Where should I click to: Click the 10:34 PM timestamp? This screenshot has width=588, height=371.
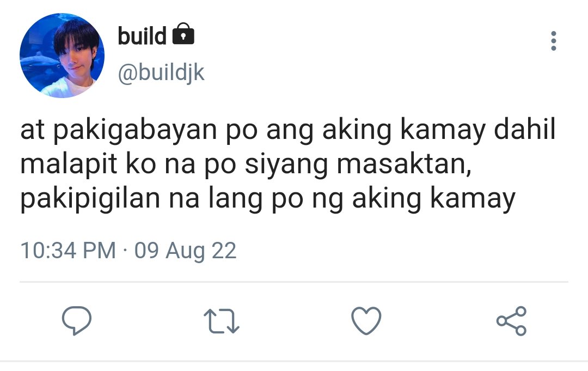pyautogui.click(x=68, y=250)
